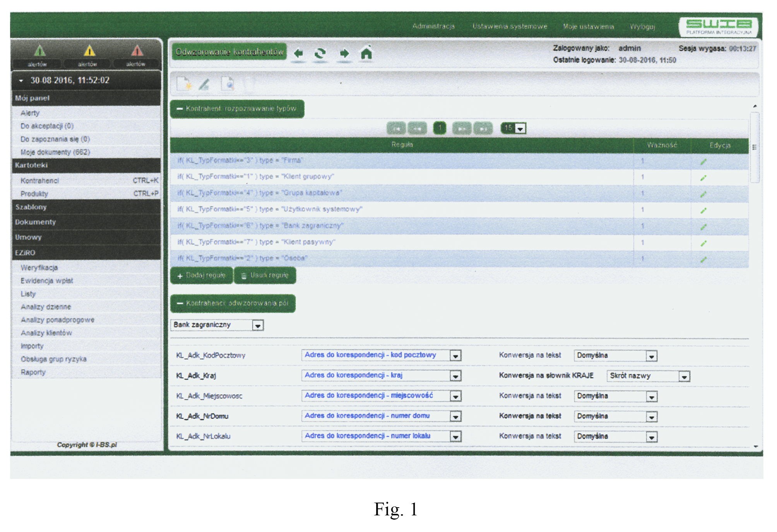Edit the "Firma" rule with pencil icon
Viewport: 777px width, 532px height.
[703, 162]
